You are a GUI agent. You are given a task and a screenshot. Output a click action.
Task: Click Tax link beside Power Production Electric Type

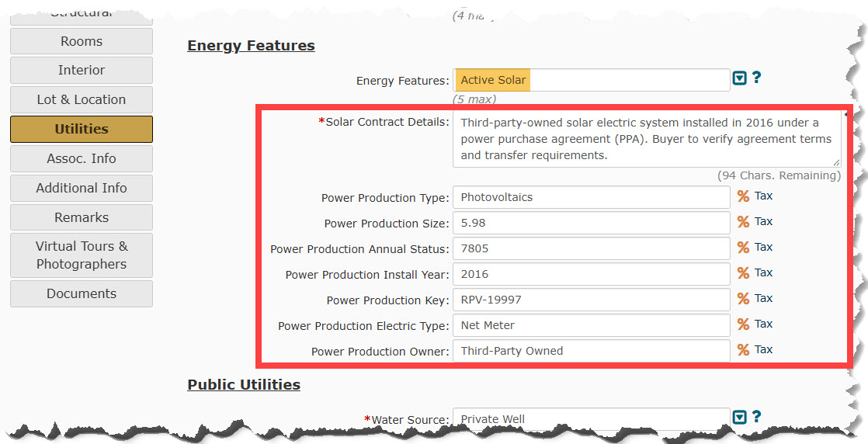tap(763, 324)
